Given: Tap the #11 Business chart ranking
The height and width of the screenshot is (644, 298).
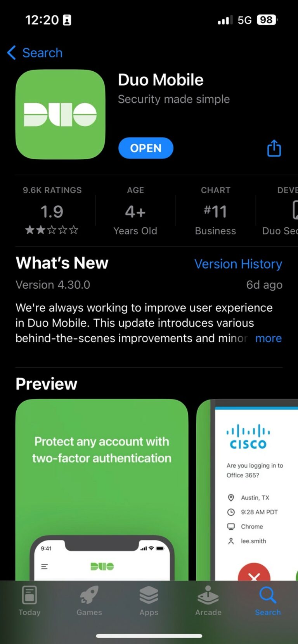Looking at the screenshot, I should click(215, 211).
